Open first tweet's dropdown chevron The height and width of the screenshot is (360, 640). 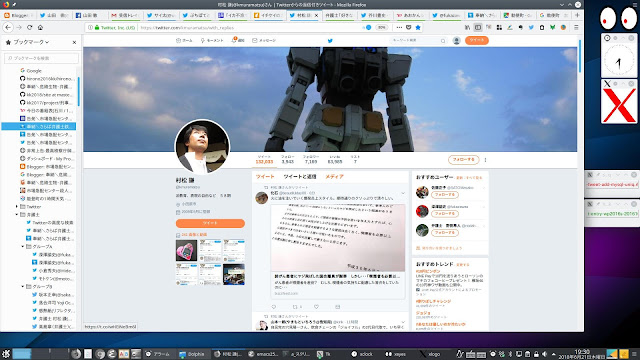click(403, 193)
